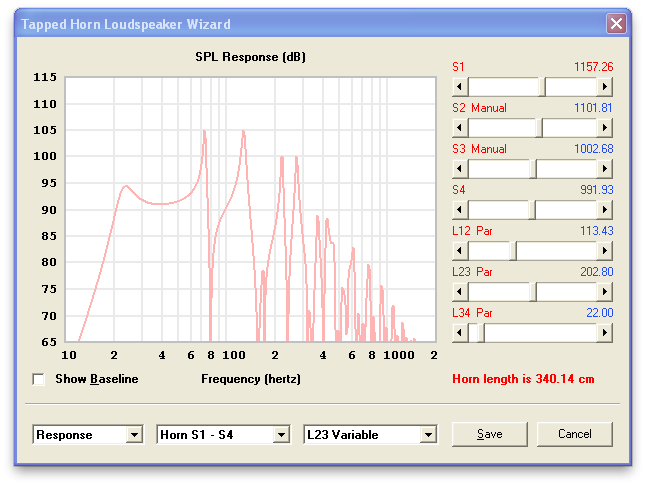The height and width of the screenshot is (486, 646).
Task: Click the L23 Par label
Action: click(x=473, y=272)
